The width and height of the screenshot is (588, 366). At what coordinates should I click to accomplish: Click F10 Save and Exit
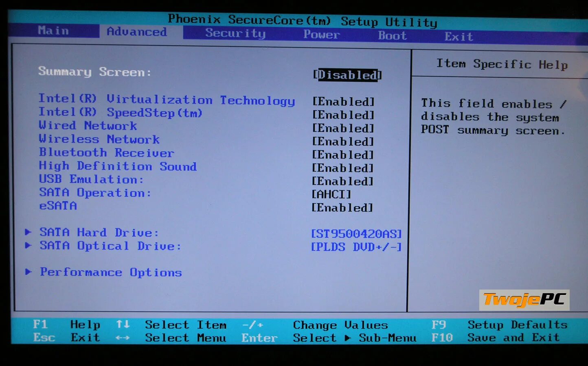coord(496,338)
